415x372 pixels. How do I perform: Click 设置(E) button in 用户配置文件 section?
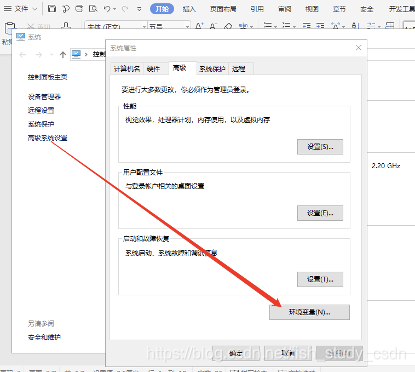pyautogui.click(x=320, y=213)
